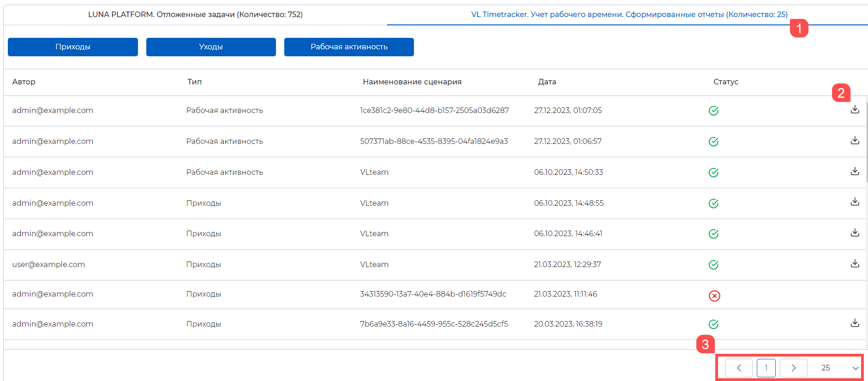Go to next page of reports
Image resolution: width=868 pixels, height=381 pixels.
click(794, 368)
